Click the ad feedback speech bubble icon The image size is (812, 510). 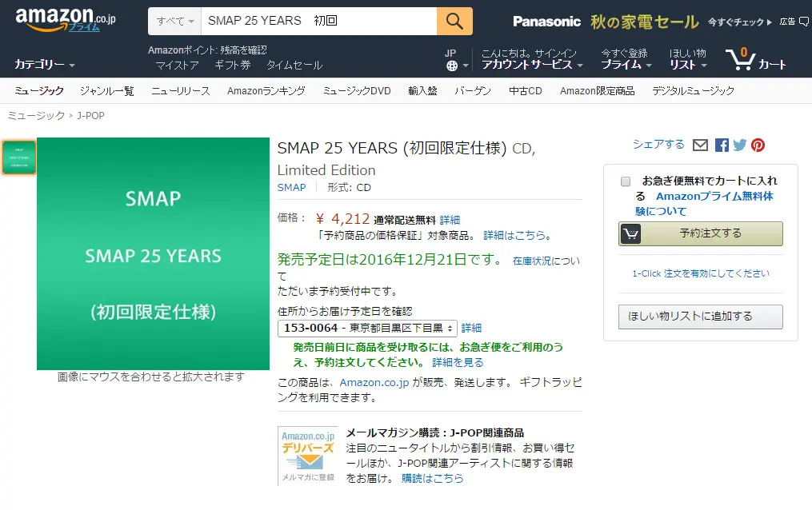pyautogui.click(x=804, y=22)
